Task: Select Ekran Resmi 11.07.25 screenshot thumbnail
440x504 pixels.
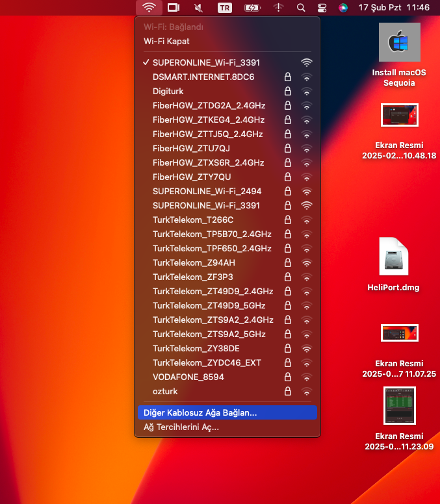Action: pos(400,333)
